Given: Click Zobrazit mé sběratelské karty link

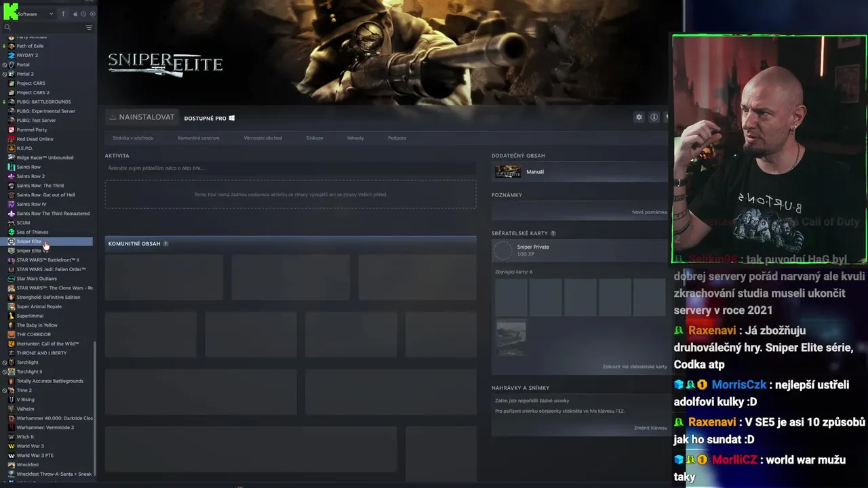Looking at the screenshot, I should pyautogui.click(x=635, y=367).
